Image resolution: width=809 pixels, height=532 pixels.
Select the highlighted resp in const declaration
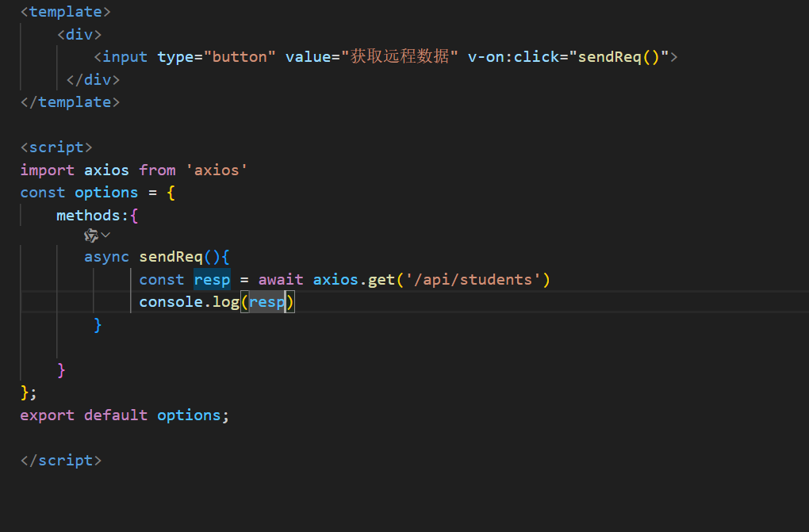[212, 279]
